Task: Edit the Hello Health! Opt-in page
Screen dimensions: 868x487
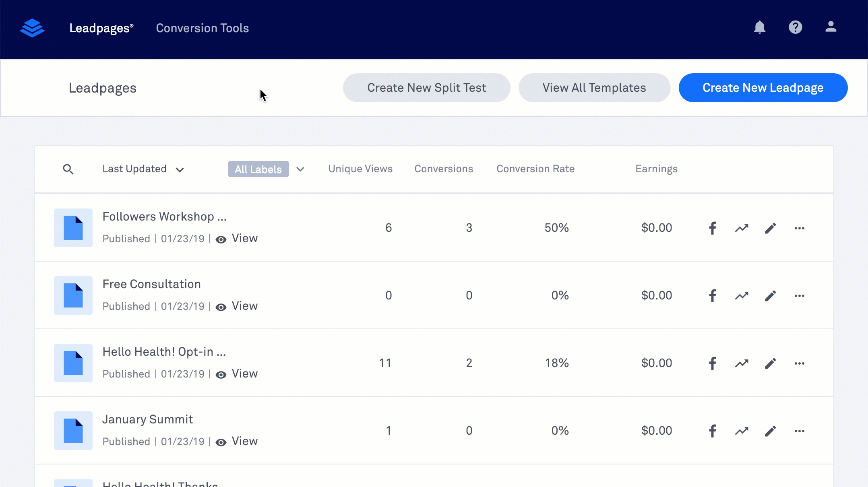Action: coord(771,363)
